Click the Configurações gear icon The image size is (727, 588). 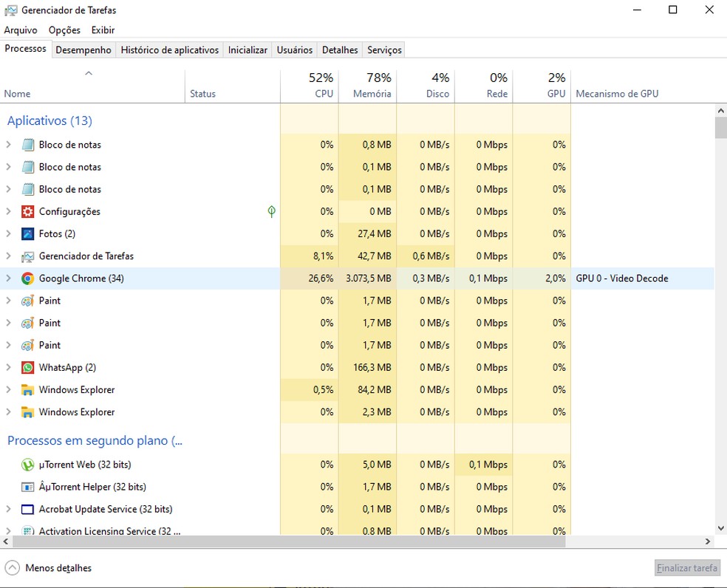pyautogui.click(x=28, y=212)
